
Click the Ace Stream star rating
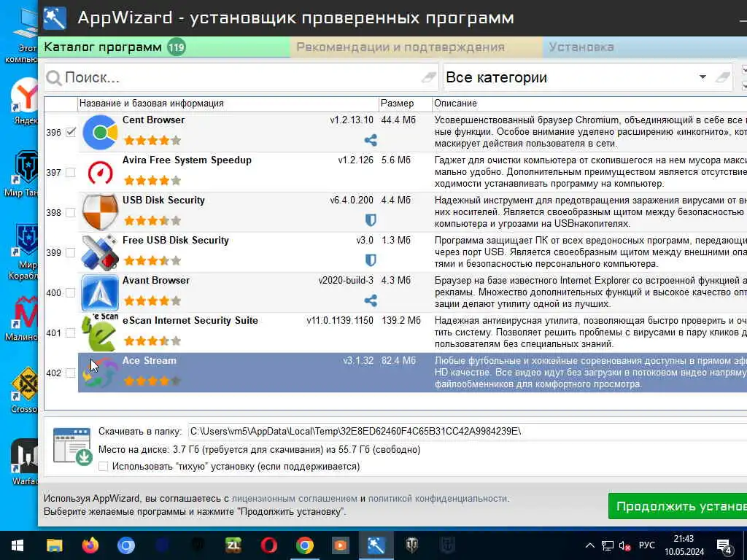[x=152, y=381]
